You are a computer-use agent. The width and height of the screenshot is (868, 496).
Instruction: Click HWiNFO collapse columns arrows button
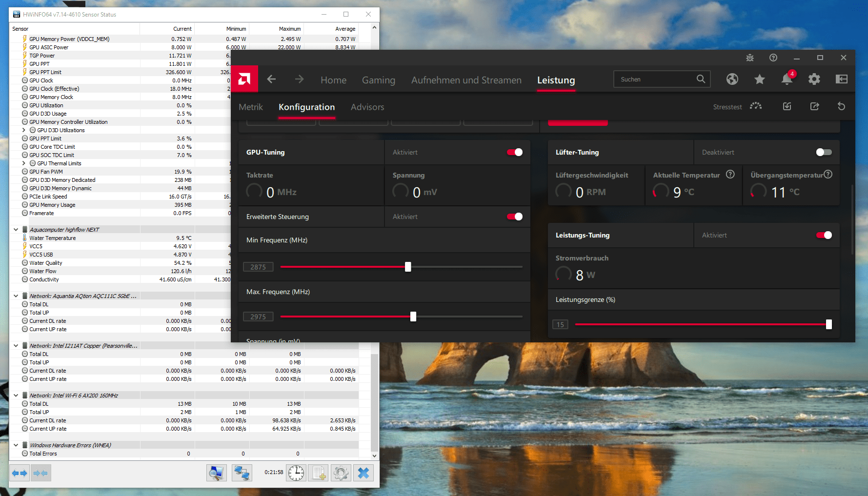(41, 473)
